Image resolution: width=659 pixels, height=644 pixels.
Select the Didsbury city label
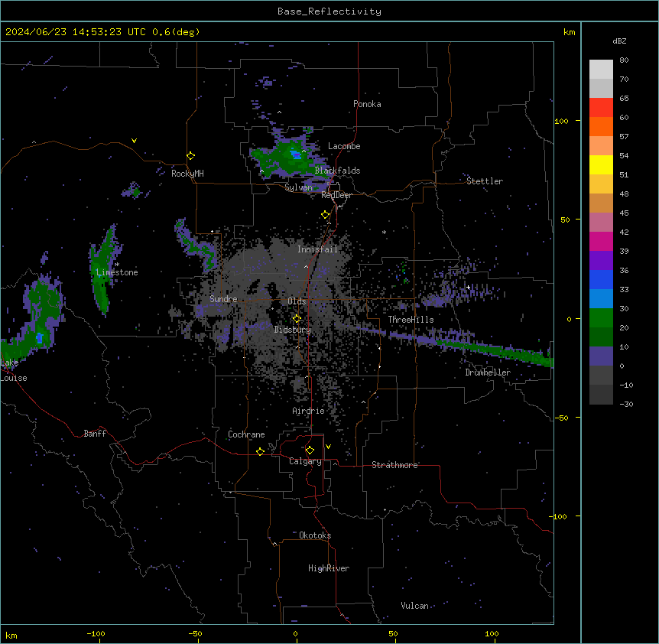[x=293, y=330]
